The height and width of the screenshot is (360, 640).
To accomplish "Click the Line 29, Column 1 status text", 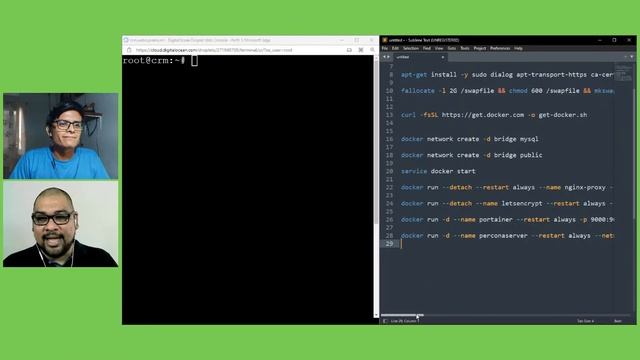I will pyautogui.click(x=405, y=321).
